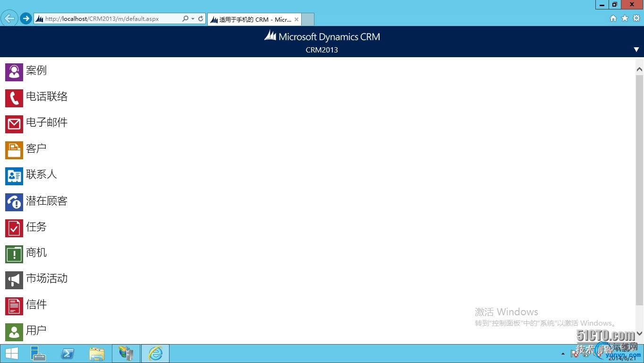
Task: Open the 客户 link
Action: tap(36, 148)
